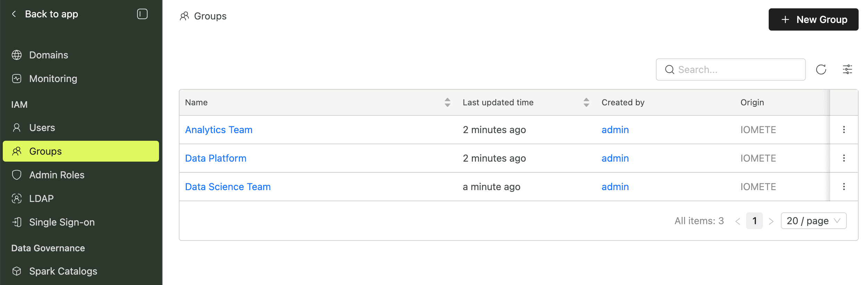Open the 20 / page dropdown

point(813,221)
